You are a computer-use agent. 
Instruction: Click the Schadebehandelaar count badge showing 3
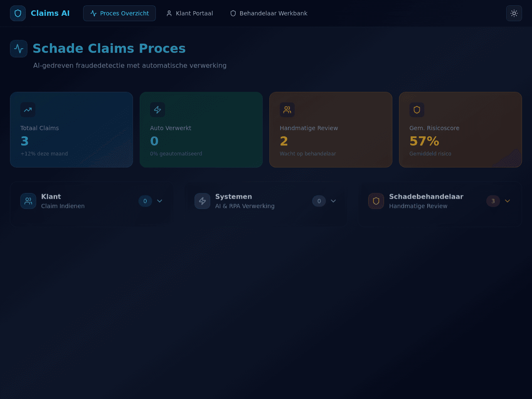click(x=493, y=201)
